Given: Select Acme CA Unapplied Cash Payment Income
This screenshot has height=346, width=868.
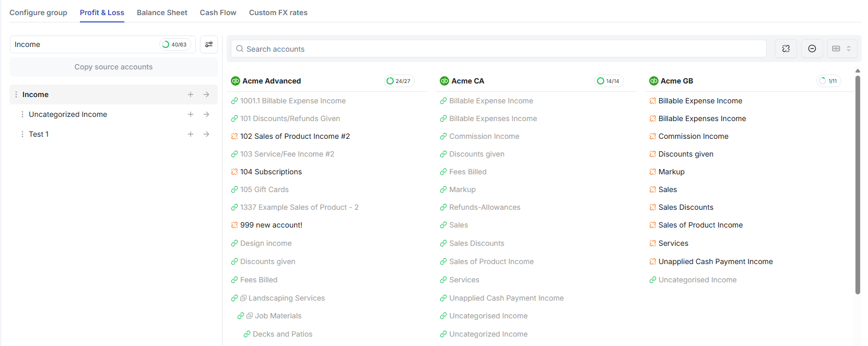Looking at the screenshot, I should (x=507, y=298).
